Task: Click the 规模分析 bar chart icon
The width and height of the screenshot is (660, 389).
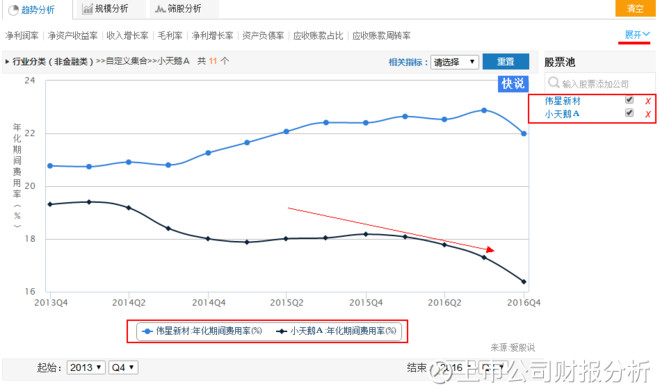Action: coord(87,8)
